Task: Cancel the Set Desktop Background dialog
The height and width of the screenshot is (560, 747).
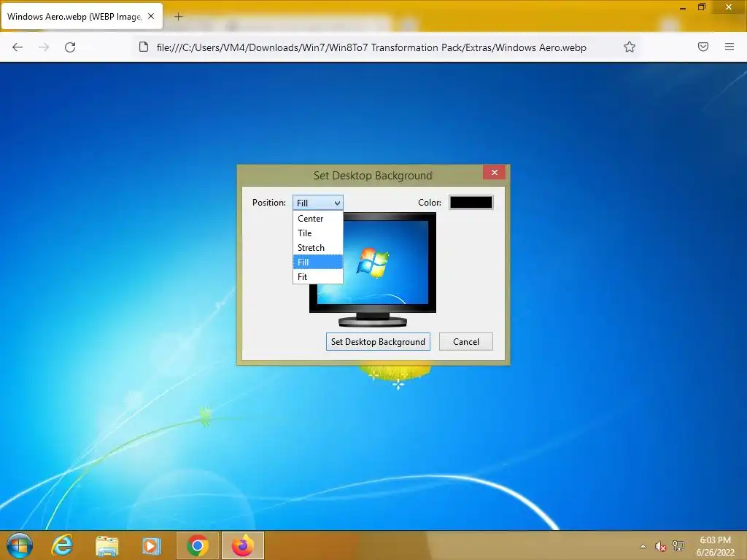Action: click(x=466, y=342)
